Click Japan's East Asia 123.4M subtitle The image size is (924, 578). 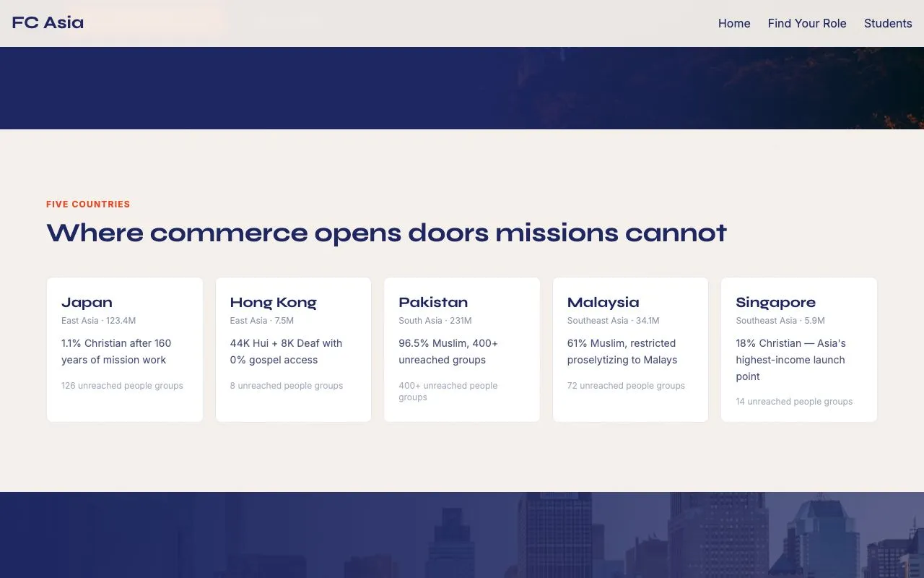pyautogui.click(x=98, y=321)
